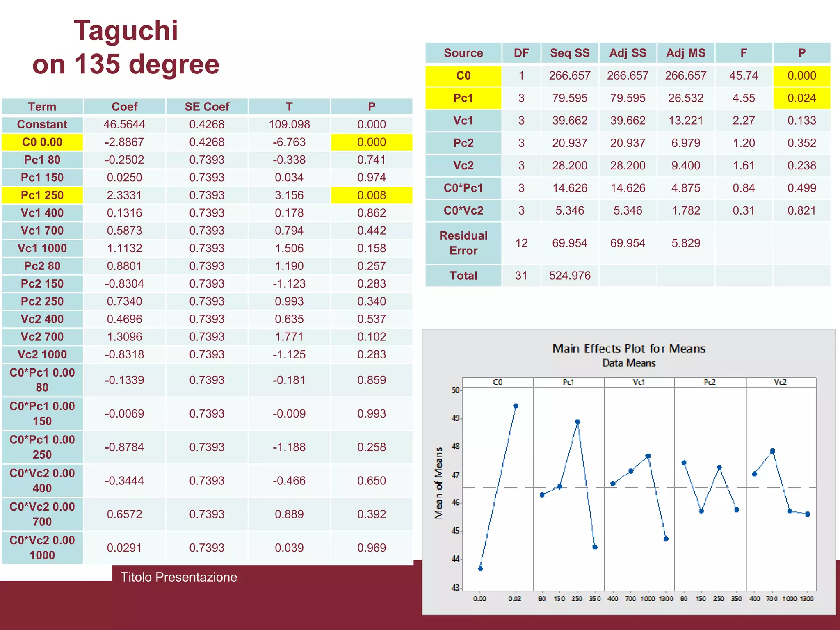
Task: Select the C0*Vc2 0.00 1000 term cell
Action: 42,548
